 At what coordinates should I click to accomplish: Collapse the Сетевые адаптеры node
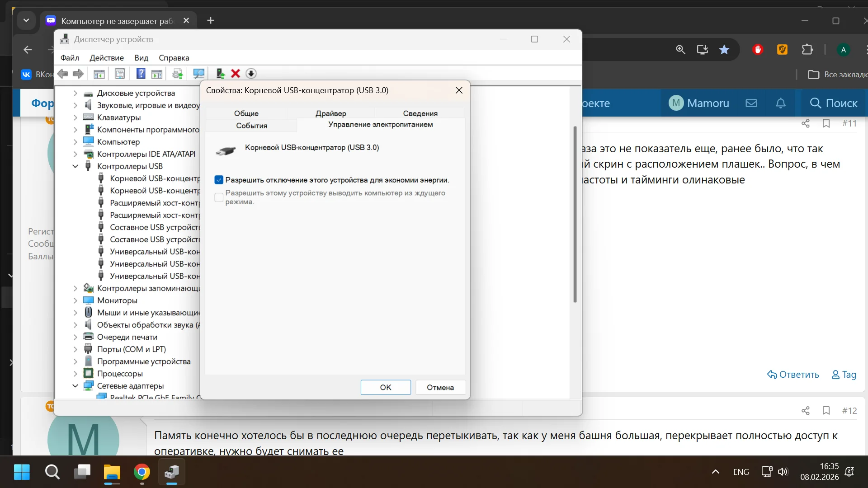pos(75,386)
